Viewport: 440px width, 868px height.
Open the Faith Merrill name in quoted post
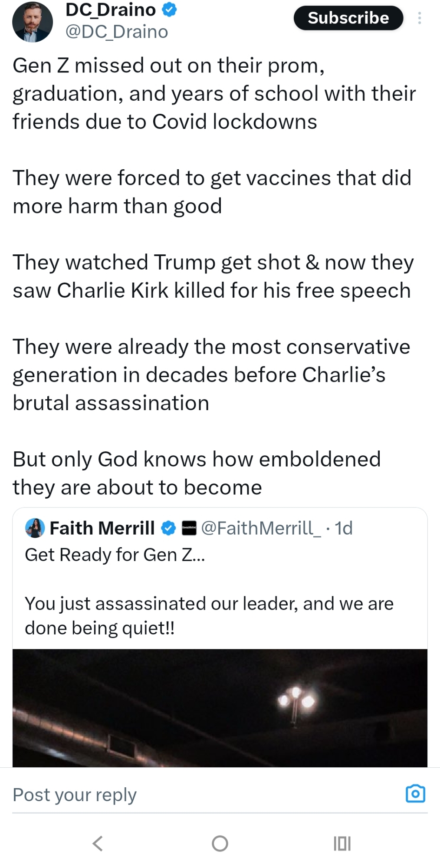point(102,528)
